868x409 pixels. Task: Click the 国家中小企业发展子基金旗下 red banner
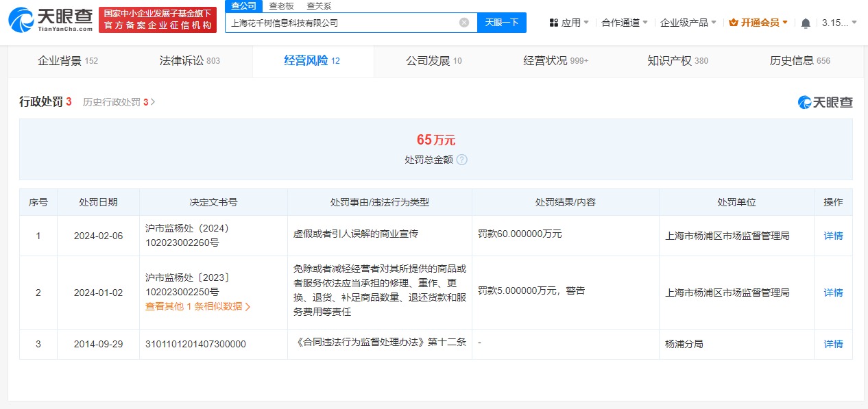(x=158, y=20)
